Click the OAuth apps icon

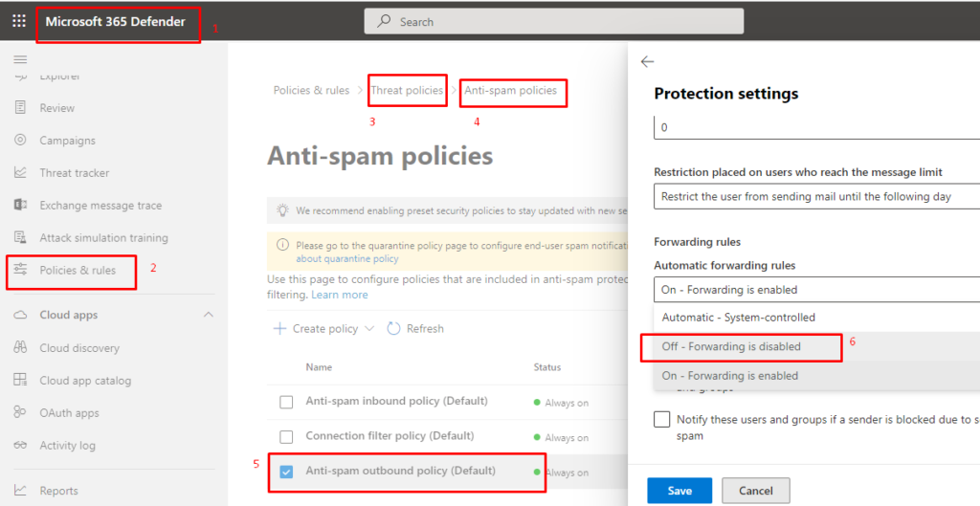[21, 412]
